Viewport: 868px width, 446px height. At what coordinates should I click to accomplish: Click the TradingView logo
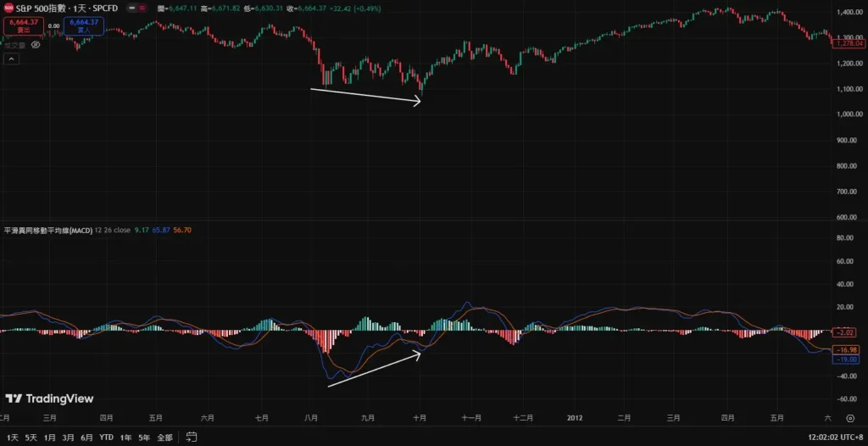(x=49, y=399)
